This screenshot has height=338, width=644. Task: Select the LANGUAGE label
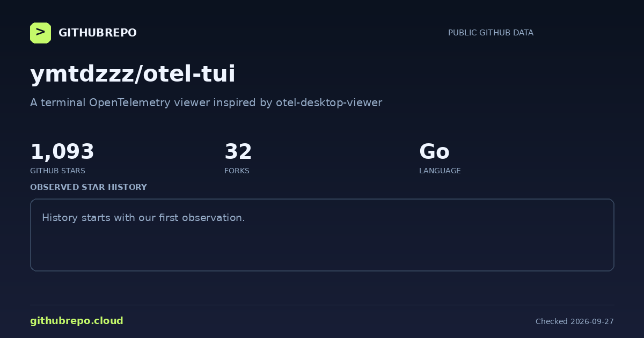[x=440, y=171]
